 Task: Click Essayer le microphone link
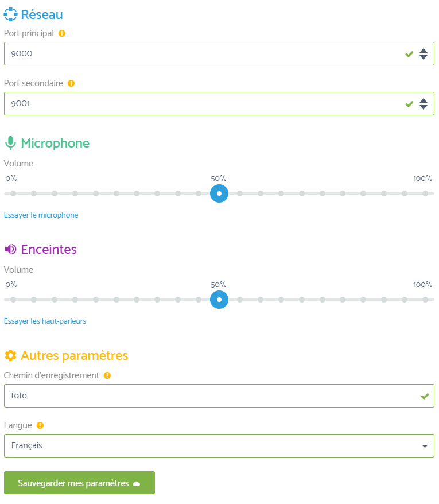[x=41, y=215]
